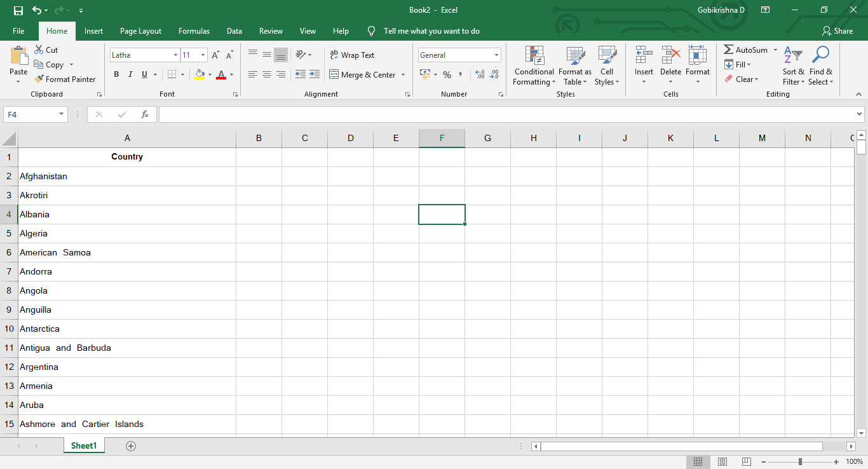Toggle Wrap Text
Viewport: 868px width, 469px height.
pyautogui.click(x=352, y=55)
